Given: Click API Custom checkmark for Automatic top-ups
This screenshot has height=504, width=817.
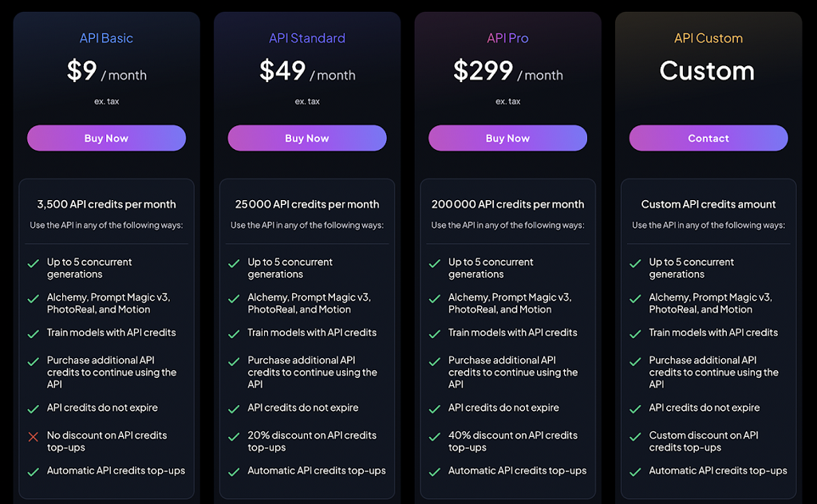Looking at the screenshot, I should click(635, 472).
